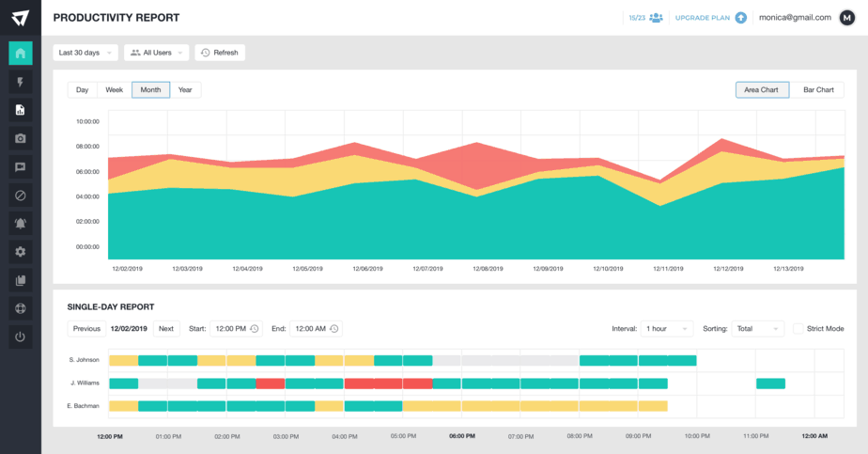
Task: Open the Home dashboard sidebar icon
Action: pos(21,54)
